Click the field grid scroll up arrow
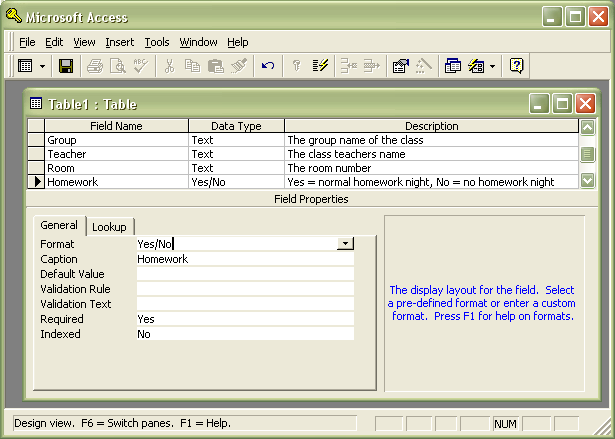615x439 pixels. [x=587, y=127]
